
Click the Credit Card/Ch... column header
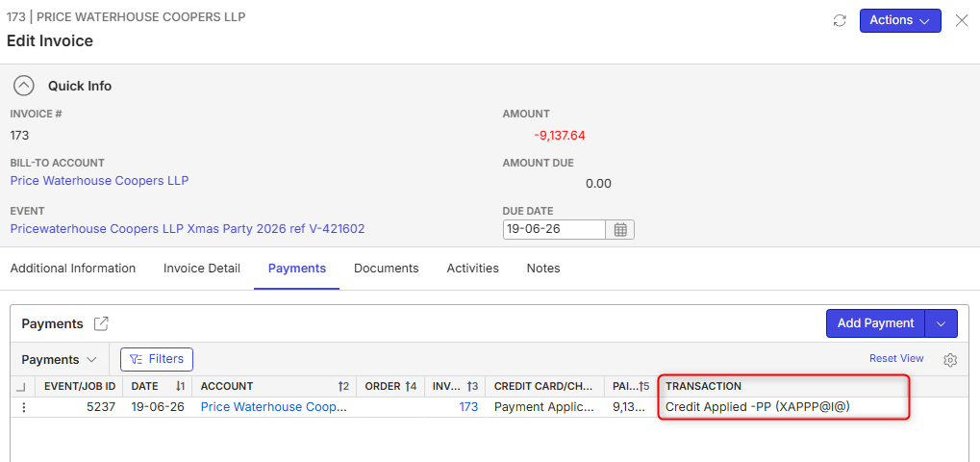(545, 386)
